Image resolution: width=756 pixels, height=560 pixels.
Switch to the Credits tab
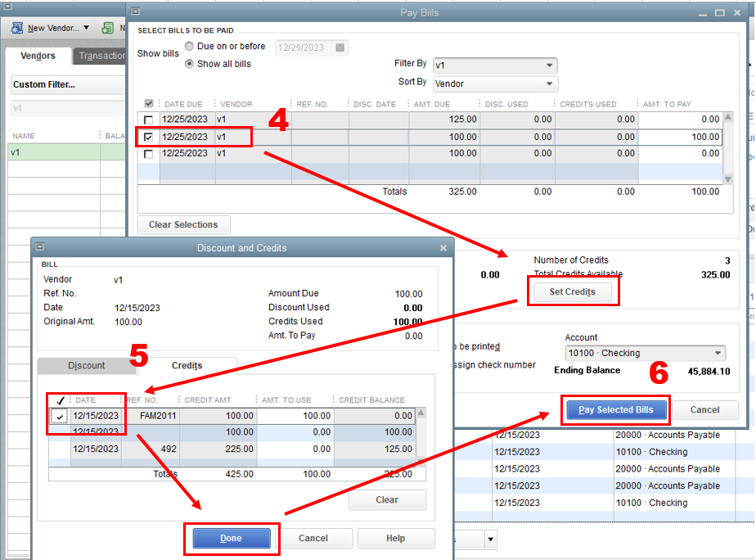tap(187, 366)
